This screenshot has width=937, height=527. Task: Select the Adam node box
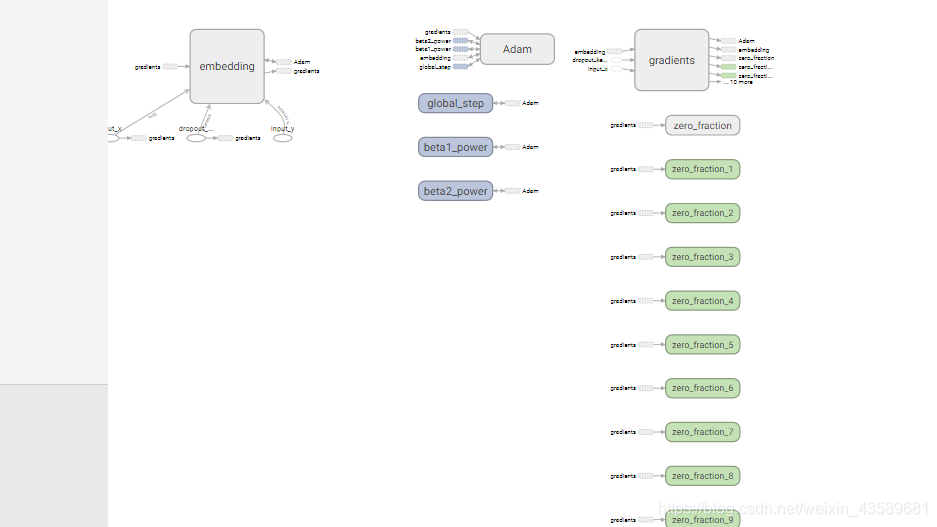[x=518, y=49]
